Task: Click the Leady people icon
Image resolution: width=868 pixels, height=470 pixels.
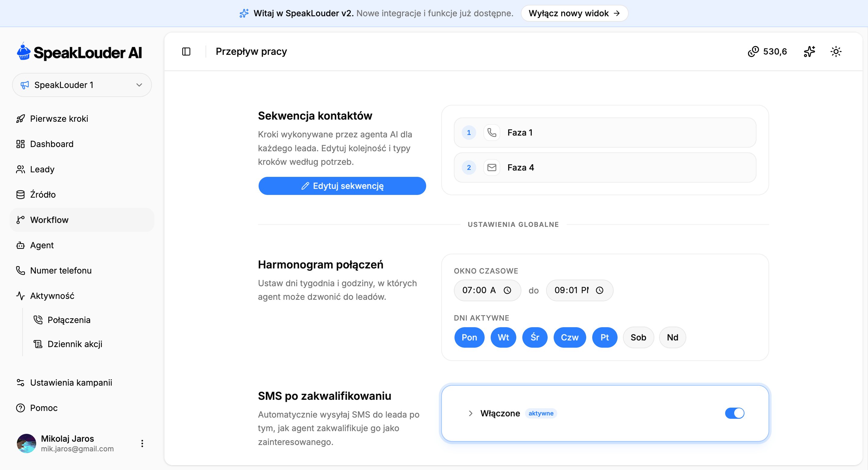Action: coord(20,169)
